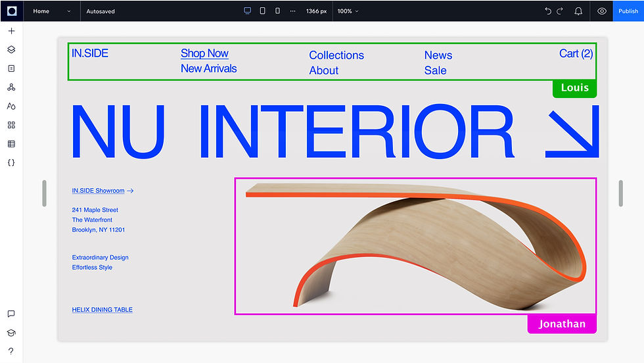Open the code curly braces icon
The width and height of the screenshot is (644, 363).
12,163
